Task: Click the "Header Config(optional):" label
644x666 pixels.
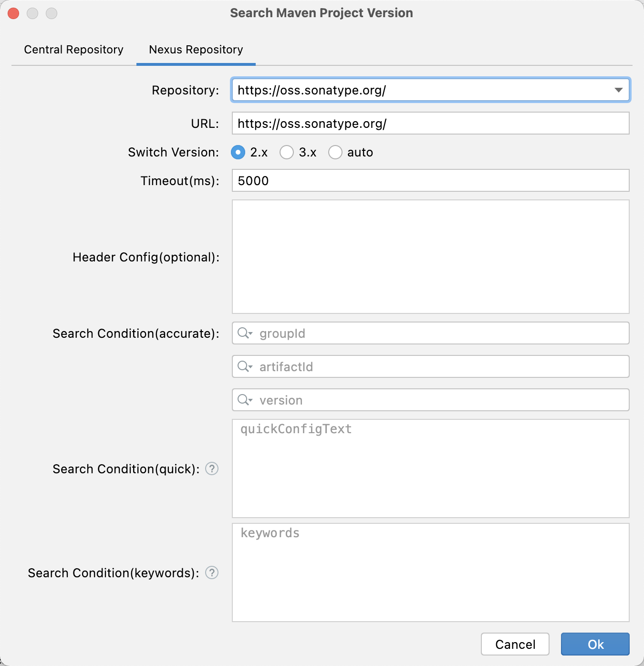Action: pos(146,257)
